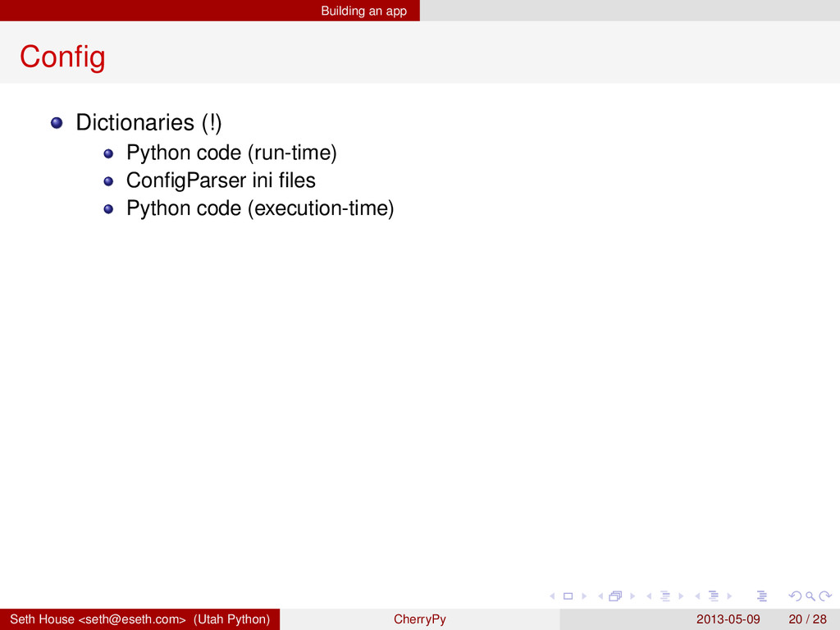Click the magnifier search icon
The height and width of the screenshot is (630, 840).
(810, 596)
